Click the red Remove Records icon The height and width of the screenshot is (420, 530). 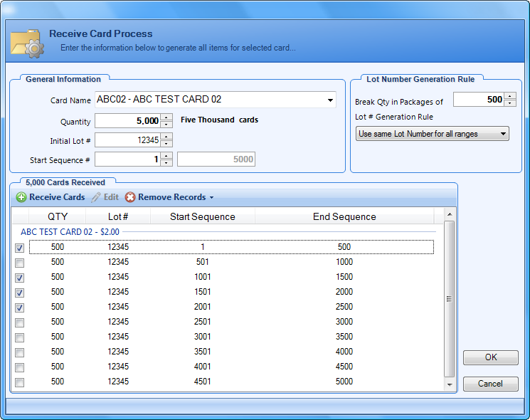click(130, 197)
